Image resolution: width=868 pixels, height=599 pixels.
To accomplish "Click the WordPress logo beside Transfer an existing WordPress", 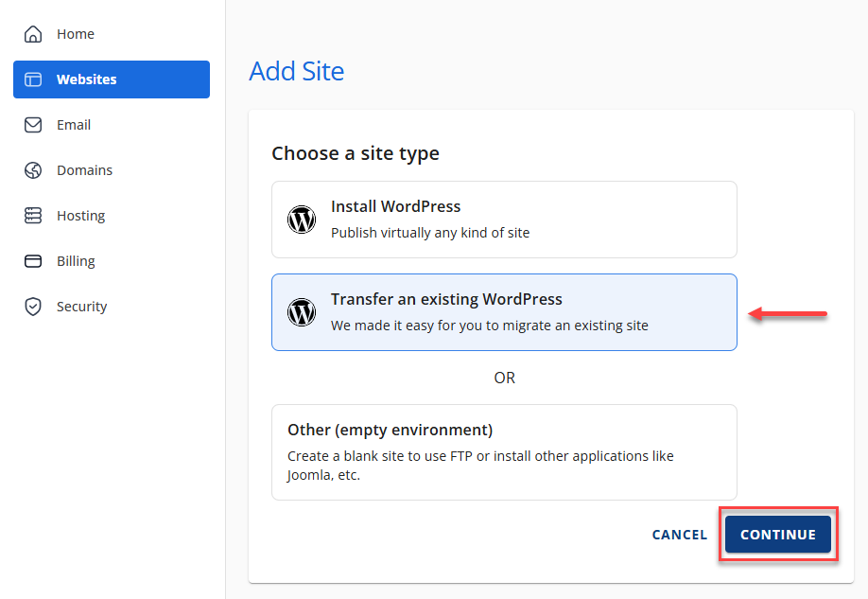I will tap(302, 312).
